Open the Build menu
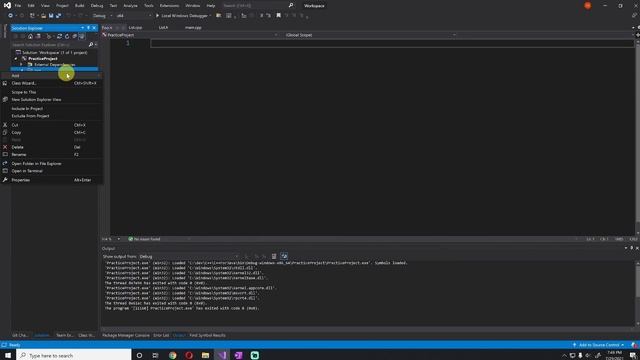This screenshot has width=640, height=360. coord(80,6)
